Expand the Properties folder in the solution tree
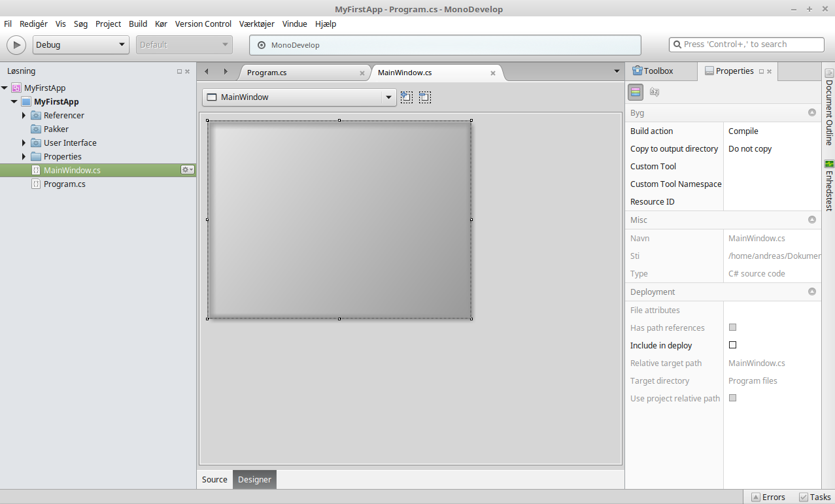Image resolution: width=835 pixels, height=504 pixels. 24,156
